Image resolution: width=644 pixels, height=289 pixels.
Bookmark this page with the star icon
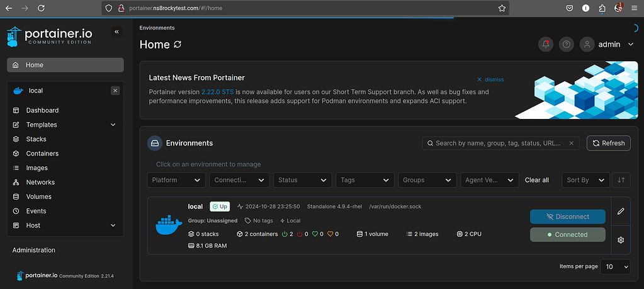502,8
